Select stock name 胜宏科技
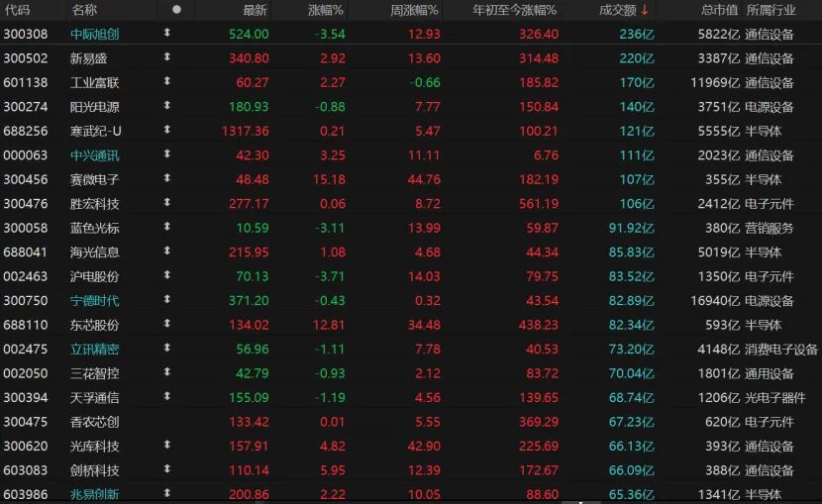The image size is (822, 504). 95,204
